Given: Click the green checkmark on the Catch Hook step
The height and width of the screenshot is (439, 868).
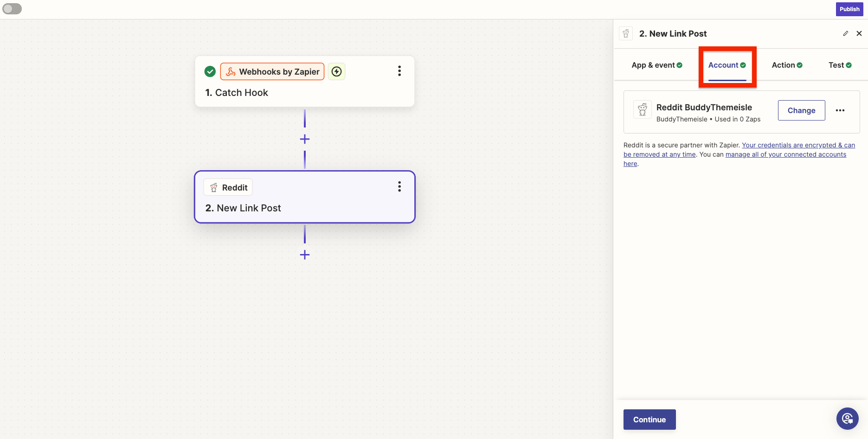Looking at the screenshot, I should (x=210, y=71).
